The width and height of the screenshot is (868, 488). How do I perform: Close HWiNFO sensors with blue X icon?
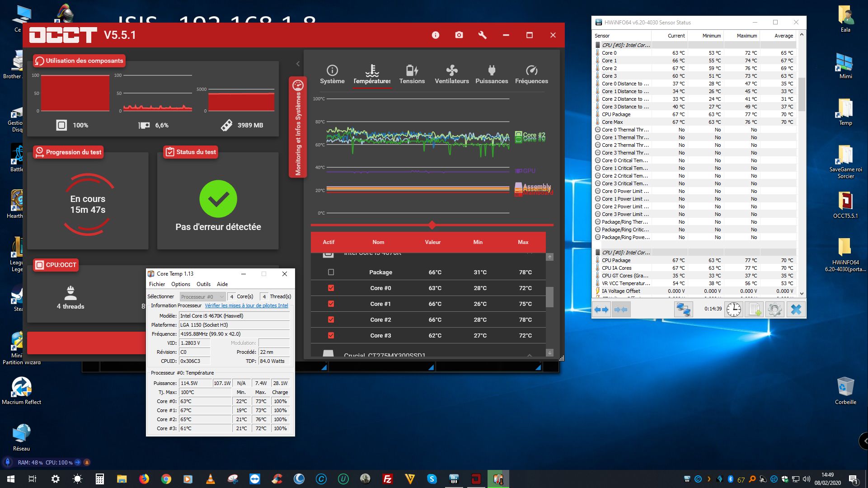tap(796, 310)
